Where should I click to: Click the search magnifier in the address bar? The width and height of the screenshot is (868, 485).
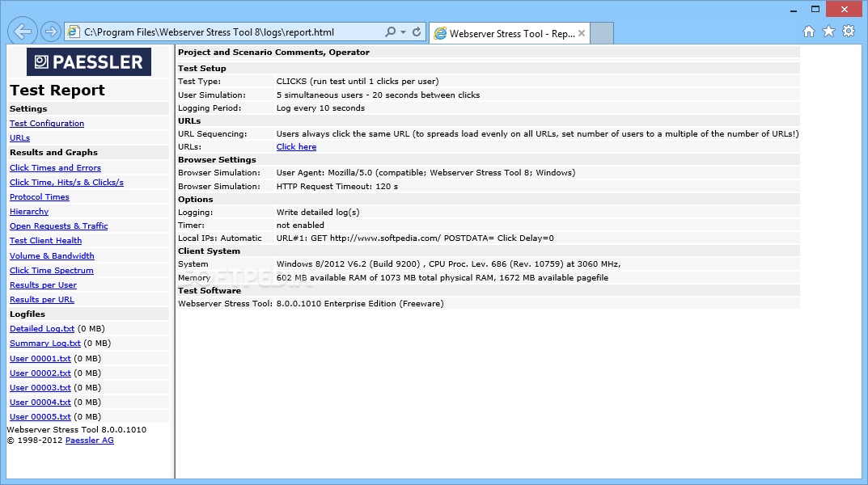[390, 32]
